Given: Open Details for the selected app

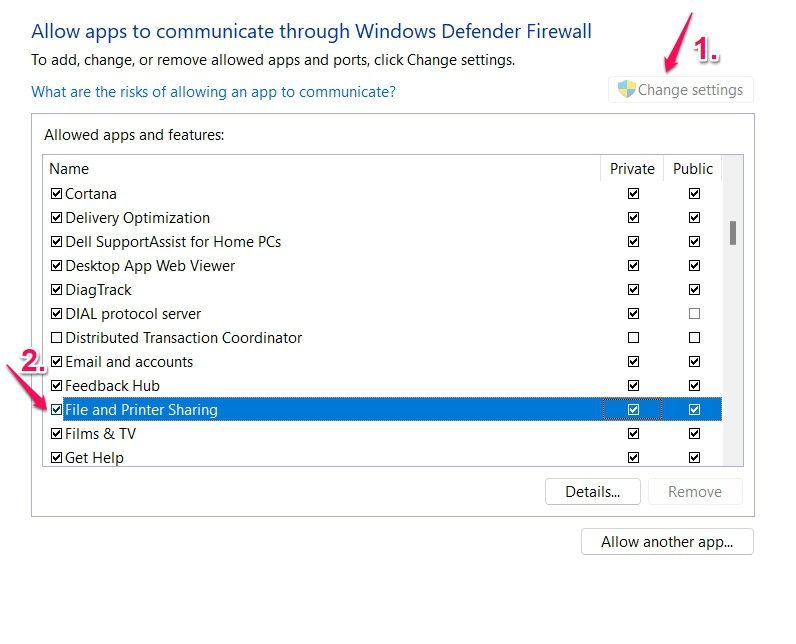Looking at the screenshot, I should (x=592, y=492).
